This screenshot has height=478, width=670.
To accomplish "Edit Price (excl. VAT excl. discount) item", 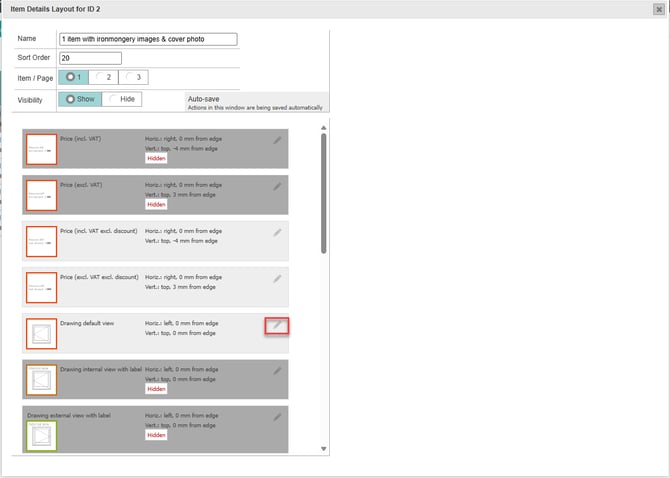I will tap(278, 278).
